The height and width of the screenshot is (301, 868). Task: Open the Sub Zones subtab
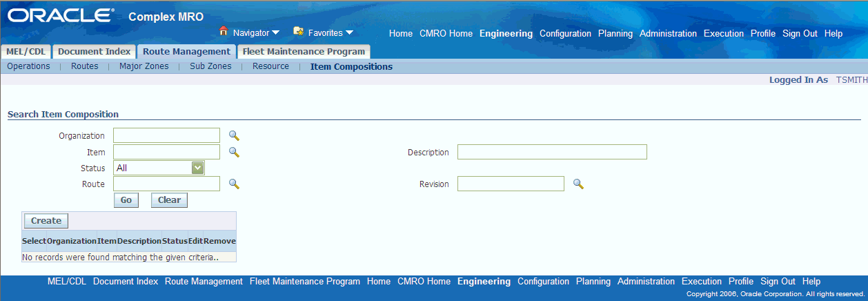coord(210,66)
